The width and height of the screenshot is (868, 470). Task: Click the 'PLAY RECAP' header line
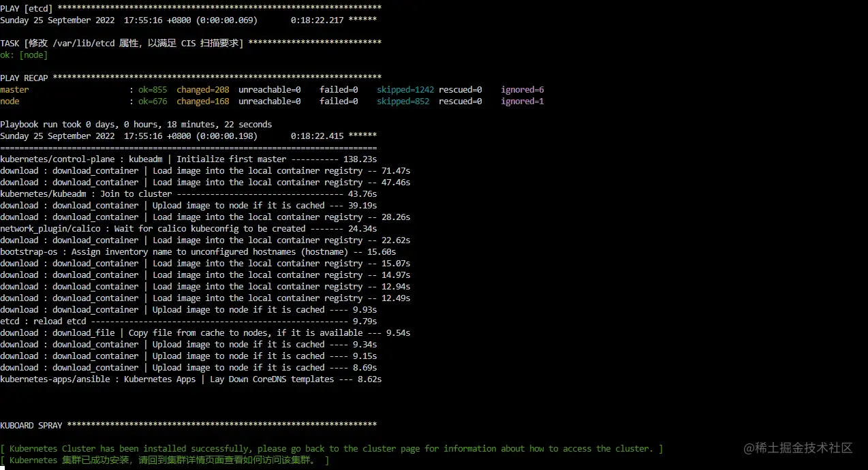[x=191, y=78]
